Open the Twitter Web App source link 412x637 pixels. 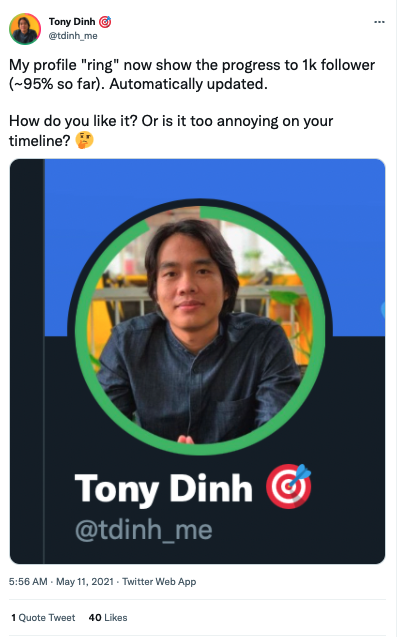(x=159, y=582)
